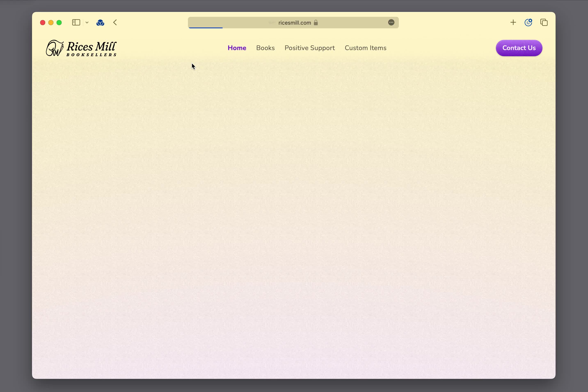Image resolution: width=588 pixels, height=392 pixels.
Task: Open the page options ellipsis button
Action: click(391, 23)
